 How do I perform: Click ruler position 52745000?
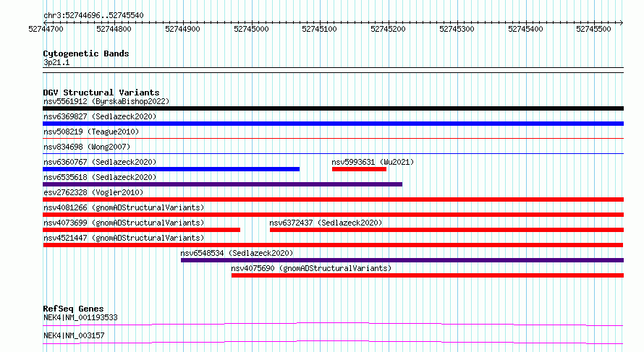(x=251, y=29)
